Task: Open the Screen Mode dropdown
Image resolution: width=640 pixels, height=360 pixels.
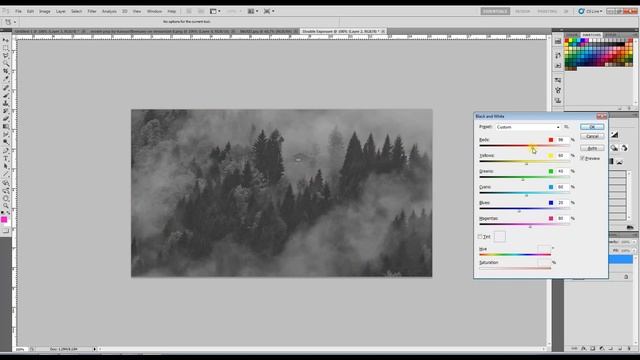Action: (x=269, y=11)
